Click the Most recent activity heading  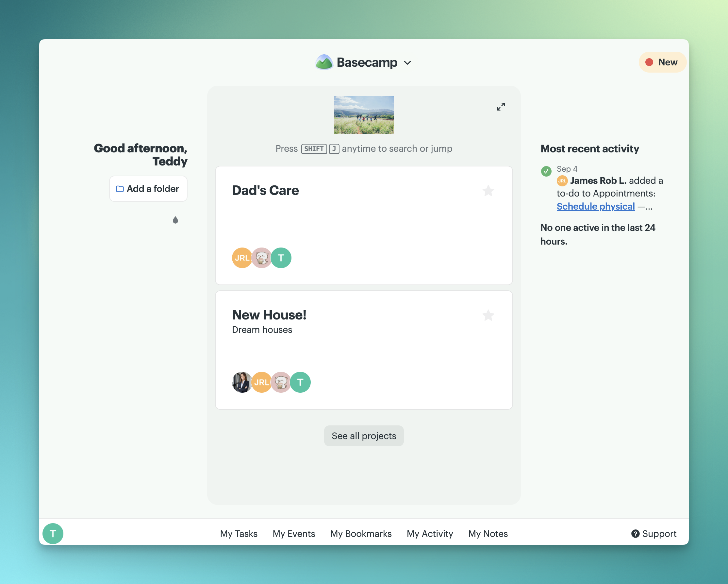click(x=589, y=149)
